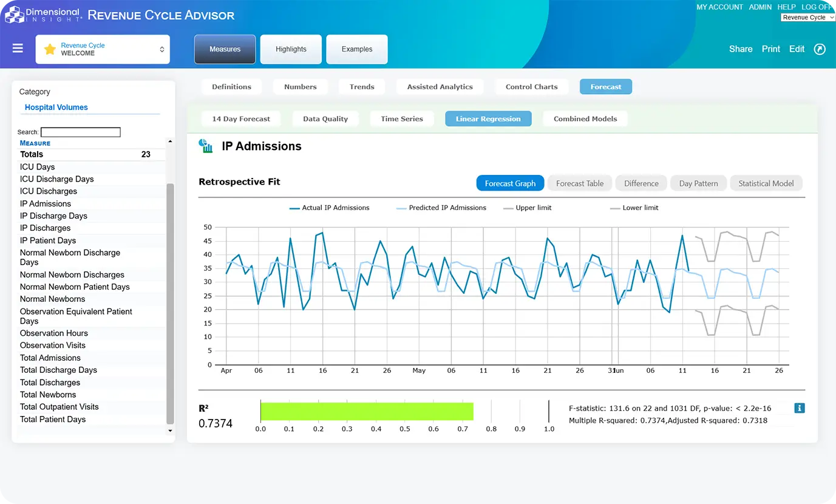Open the Revenue Cycle Welcome selector

103,49
